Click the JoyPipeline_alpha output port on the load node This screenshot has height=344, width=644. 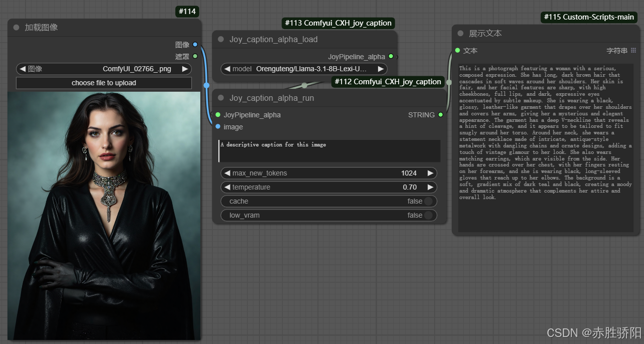coord(391,57)
